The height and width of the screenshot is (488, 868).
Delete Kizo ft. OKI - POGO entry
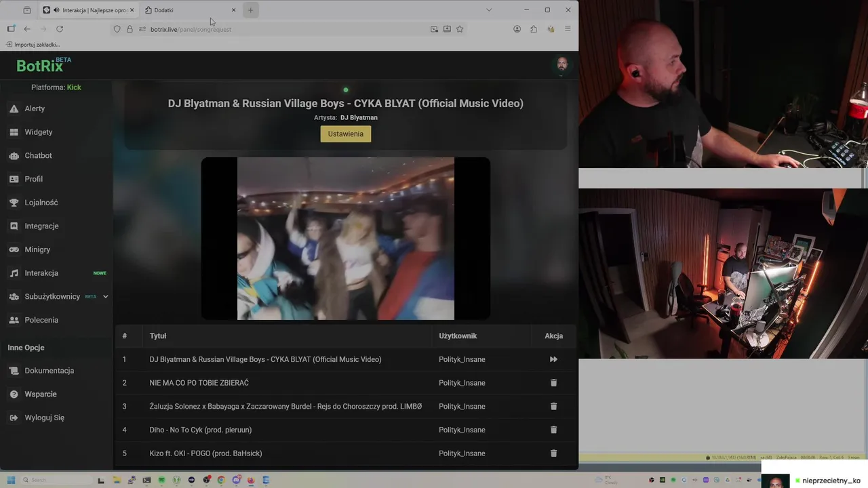click(553, 453)
